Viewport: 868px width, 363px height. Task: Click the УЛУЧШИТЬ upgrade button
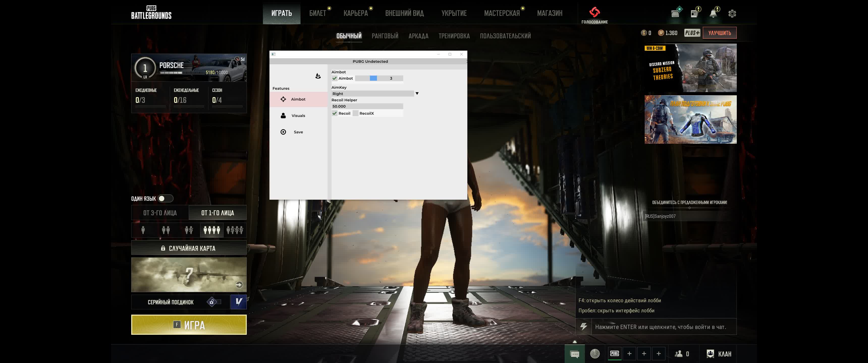tap(719, 33)
